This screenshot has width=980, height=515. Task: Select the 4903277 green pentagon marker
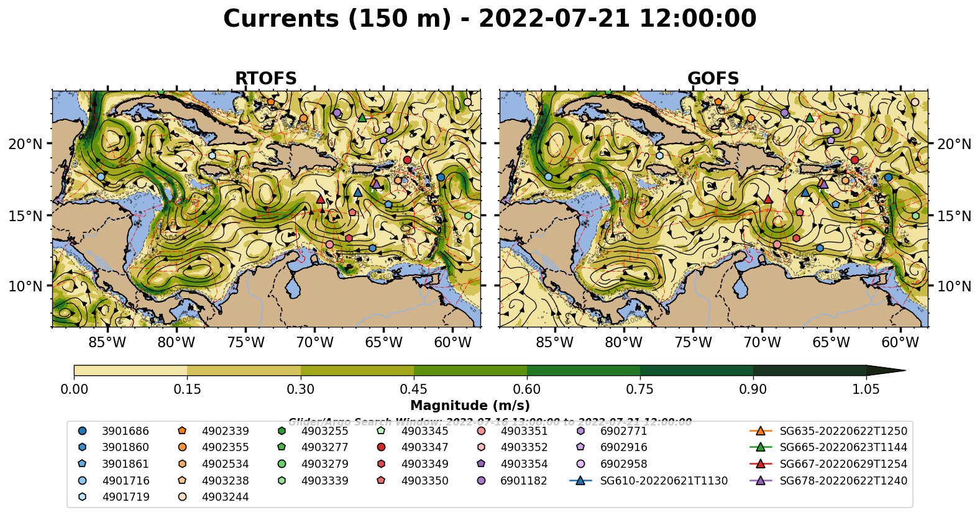coord(282,447)
